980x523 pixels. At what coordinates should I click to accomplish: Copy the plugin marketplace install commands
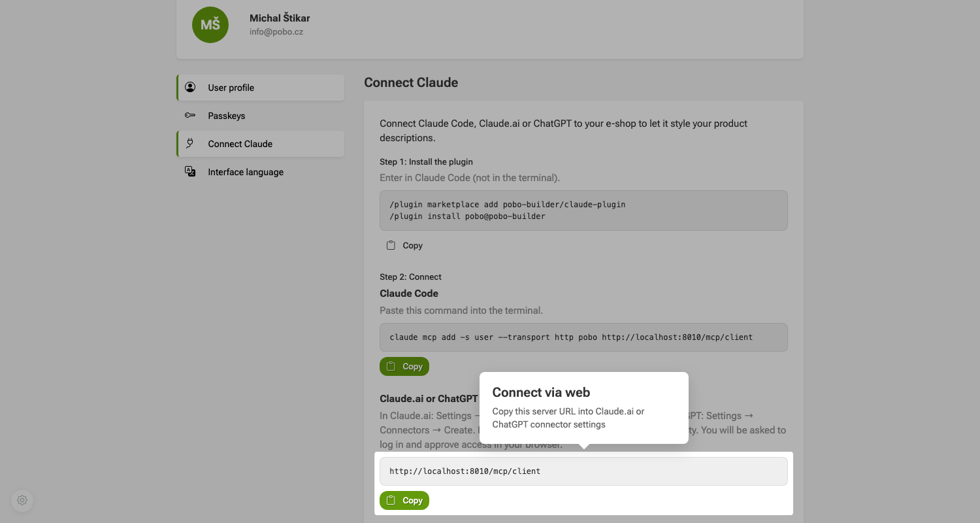click(404, 245)
